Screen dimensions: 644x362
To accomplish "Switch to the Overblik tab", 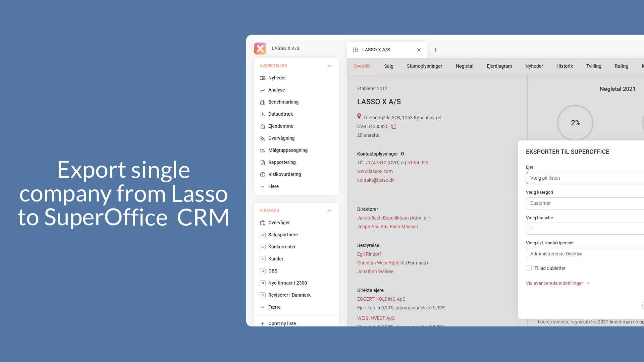I will pyautogui.click(x=362, y=66).
